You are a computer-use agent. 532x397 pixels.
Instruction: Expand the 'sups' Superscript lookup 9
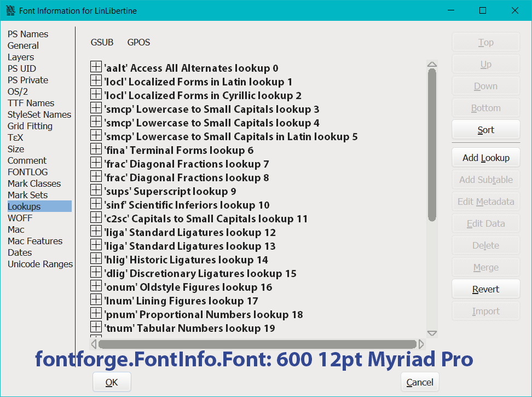pyautogui.click(x=96, y=191)
